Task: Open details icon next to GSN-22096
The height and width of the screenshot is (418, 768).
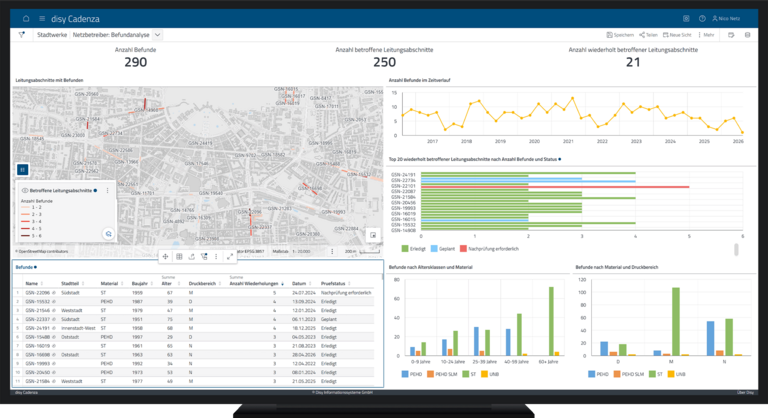Action: point(54,293)
